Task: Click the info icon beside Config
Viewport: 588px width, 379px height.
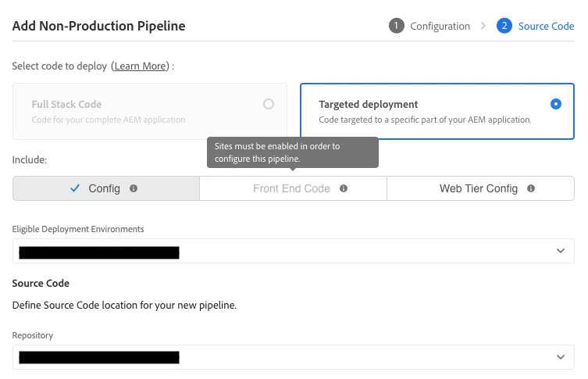Action: (x=134, y=188)
